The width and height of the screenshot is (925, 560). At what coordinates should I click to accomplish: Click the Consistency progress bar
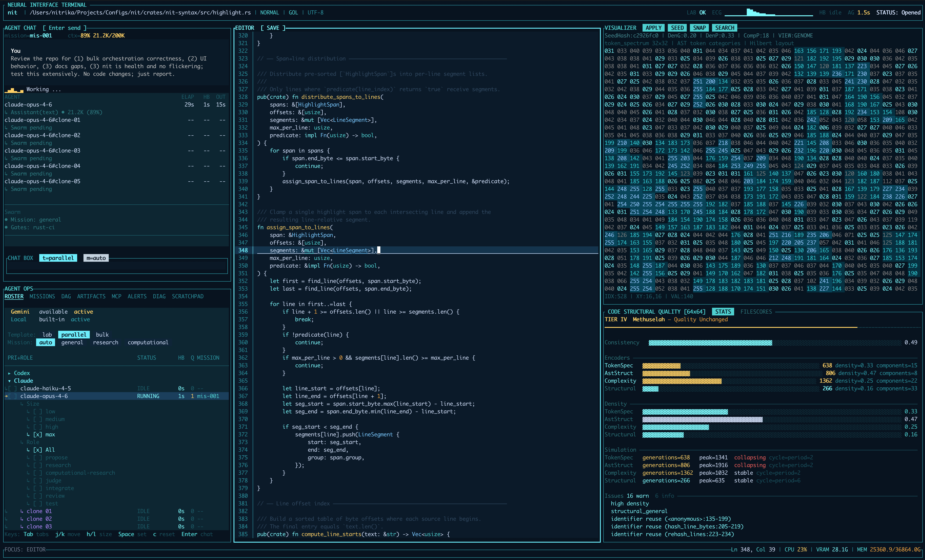pyautogui.click(x=775, y=342)
